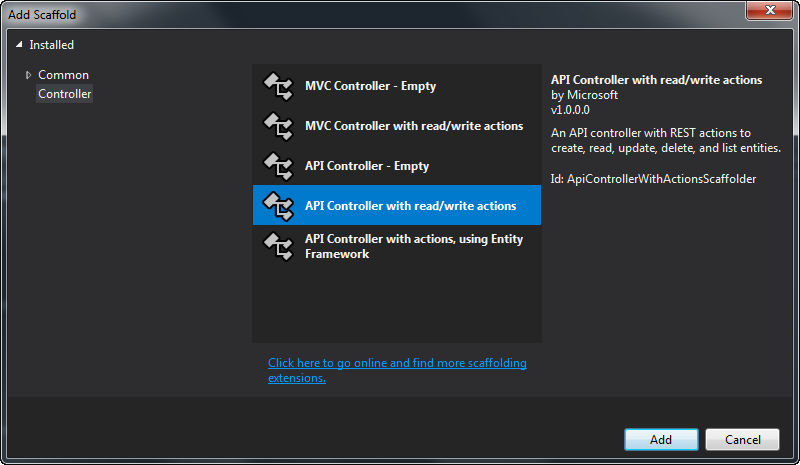This screenshot has width=800, height=465.
Task: Expand the Common tree node arrow
Action: (29, 75)
